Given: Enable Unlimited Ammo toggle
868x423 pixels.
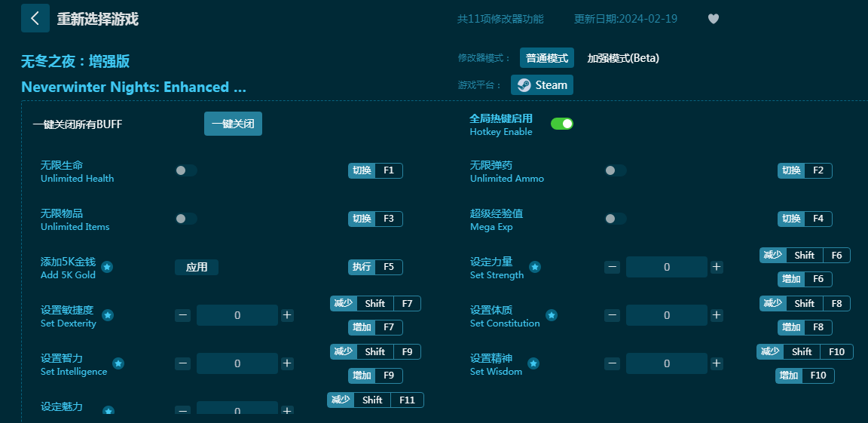Looking at the screenshot, I should (616, 170).
